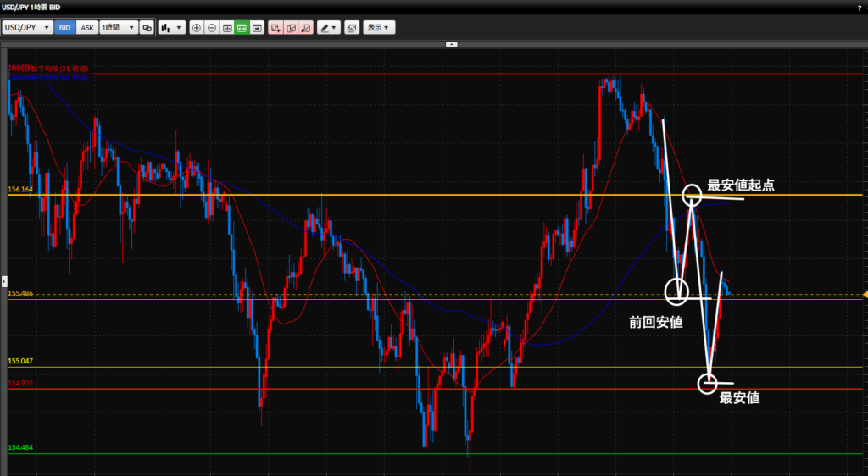Click the blue moving average indicator label

pos(48,76)
